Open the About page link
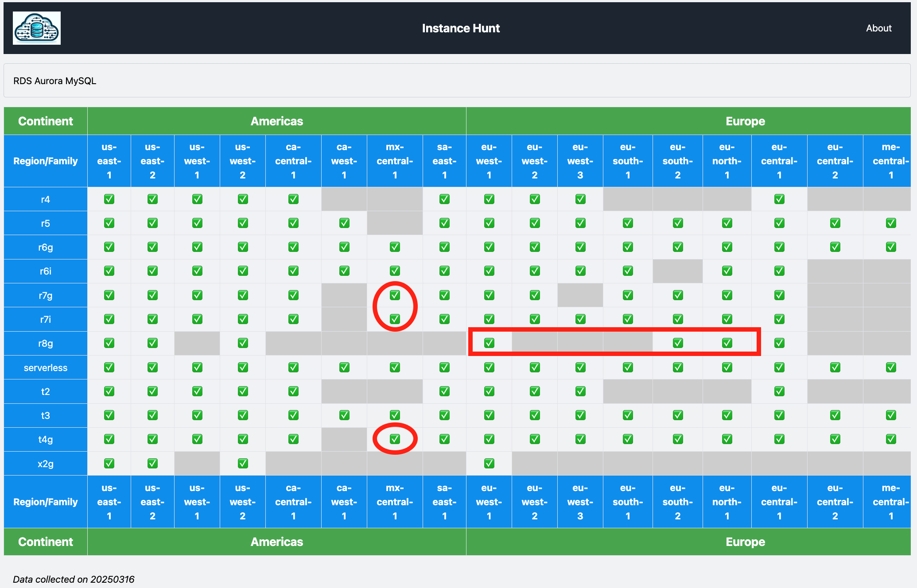The height and width of the screenshot is (588, 917). pos(878,28)
